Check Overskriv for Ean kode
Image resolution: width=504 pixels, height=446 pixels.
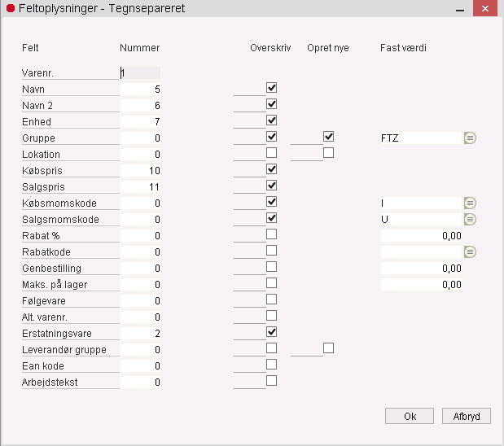coord(272,365)
